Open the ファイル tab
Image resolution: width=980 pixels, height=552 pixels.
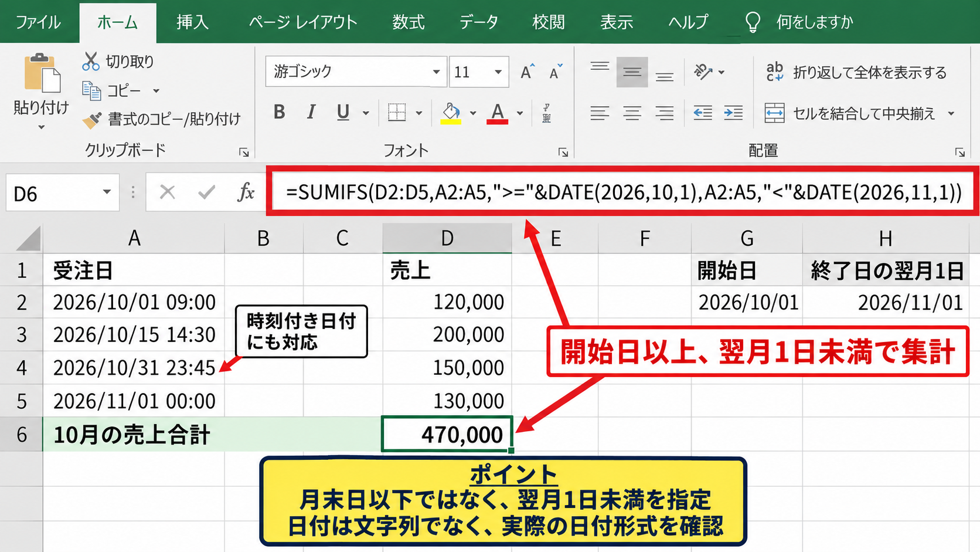pos(38,22)
